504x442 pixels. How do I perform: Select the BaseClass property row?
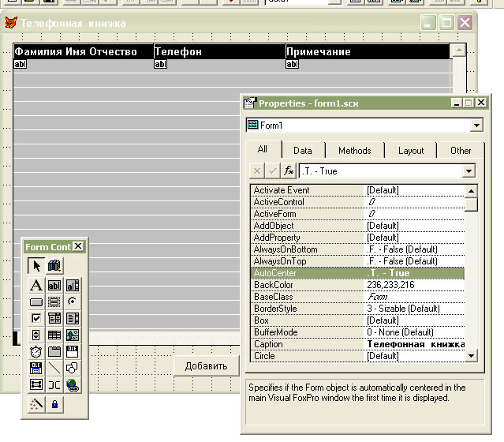[x=357, y=297]
